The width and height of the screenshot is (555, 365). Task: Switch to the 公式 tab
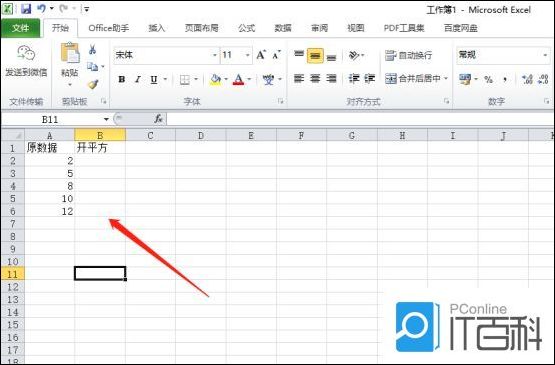tap(246, 28)
